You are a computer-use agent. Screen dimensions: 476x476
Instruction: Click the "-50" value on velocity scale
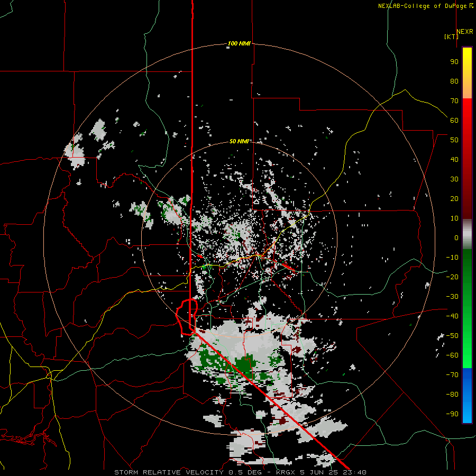coord(452,336)
